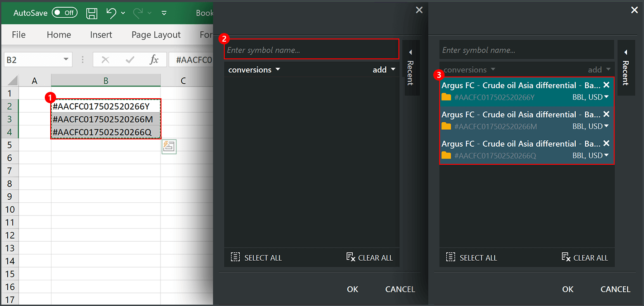Viewport: 644px width, 306px height.
Task: Open add dropdown in left dialog
Action: pos(384,70)
